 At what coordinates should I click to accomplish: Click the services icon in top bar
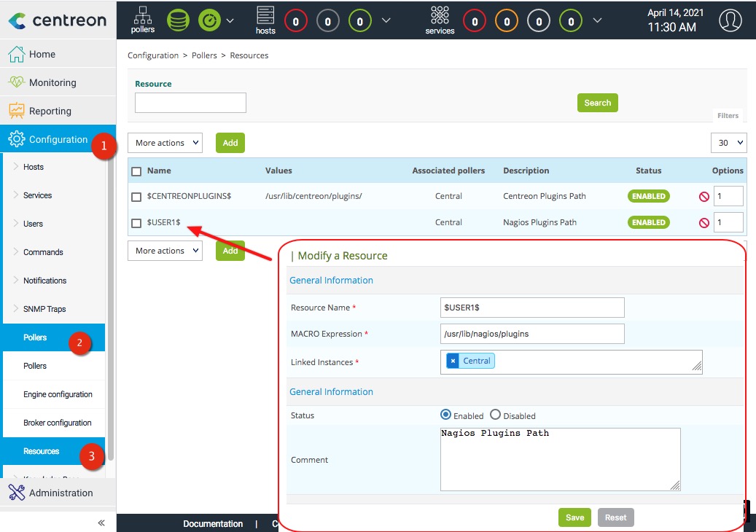tap(440, 20)
